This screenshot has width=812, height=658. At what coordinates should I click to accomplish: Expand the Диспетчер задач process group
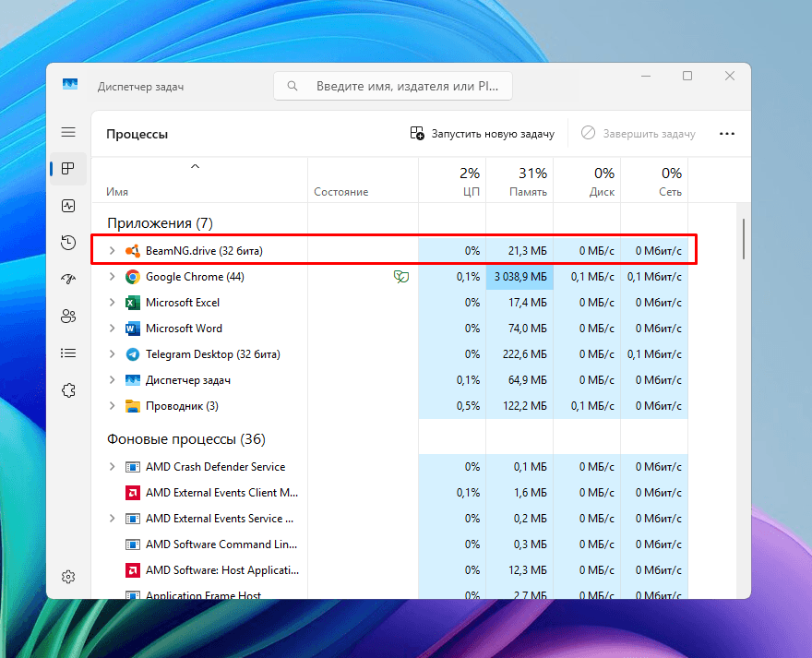(x=112, y=380)
